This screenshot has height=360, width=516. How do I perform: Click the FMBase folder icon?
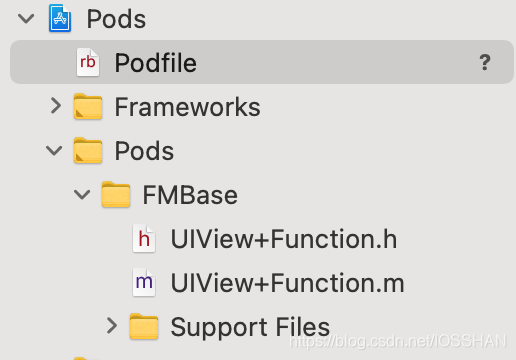point(116,194)
